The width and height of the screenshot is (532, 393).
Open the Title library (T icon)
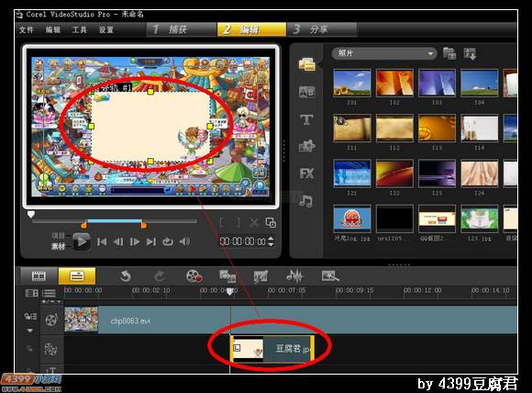pos(306,119)
